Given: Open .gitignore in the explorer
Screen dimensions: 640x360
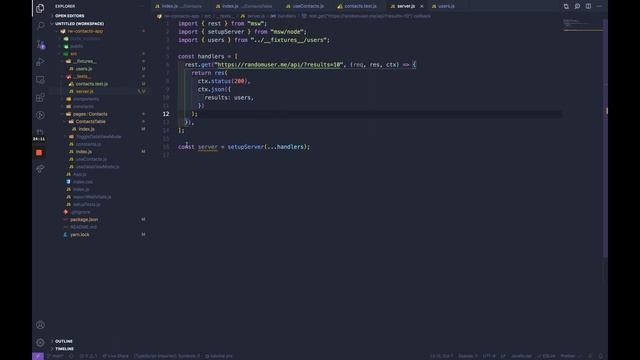Looking at the screenshot, I should point(80,212).
